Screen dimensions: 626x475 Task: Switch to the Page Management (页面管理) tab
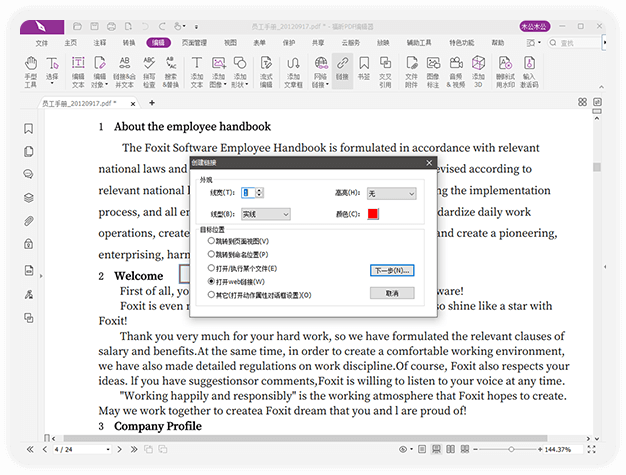[x=194, y=43]
